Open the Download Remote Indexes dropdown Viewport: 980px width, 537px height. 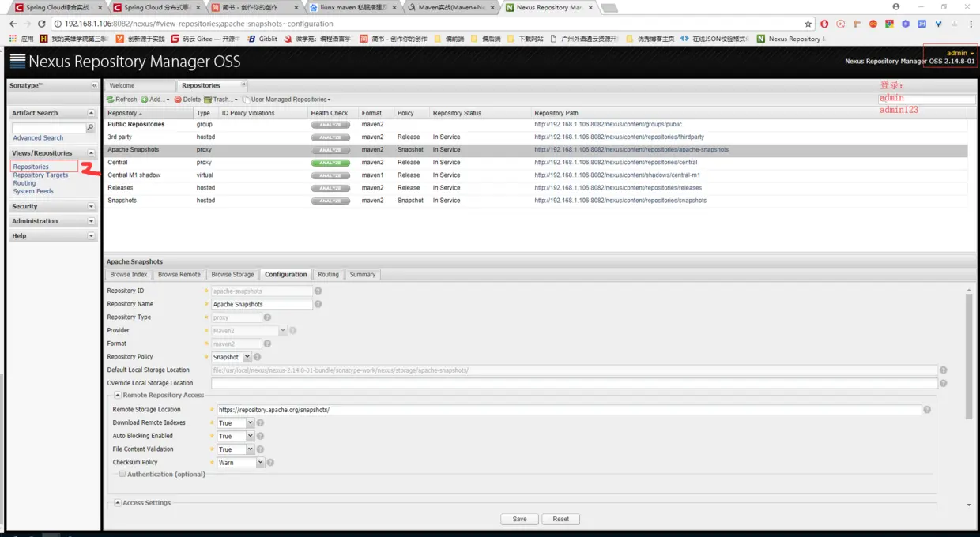click(x=250, y=423)
